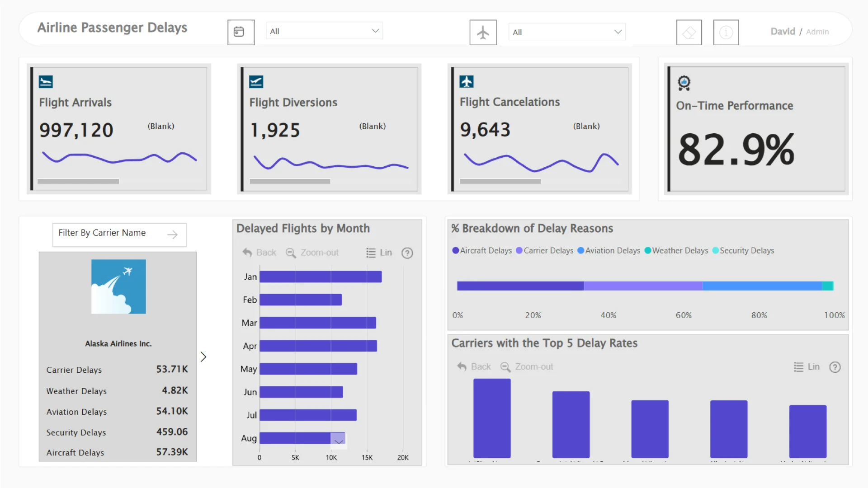The width and height of the screenshot is (868, 488).
Task: Toggle Aviation Delays legend item
Action: tap(609, 250)
